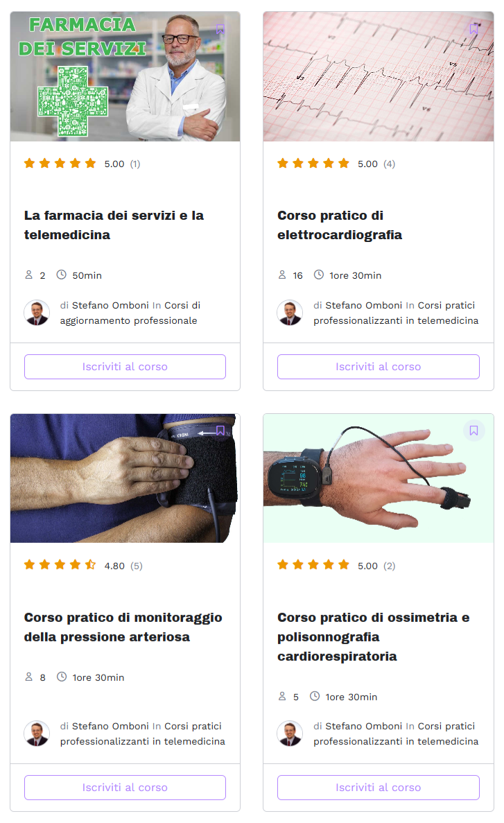504x823 pixels.
Task: Bookmark the elettrocardiografia course
Action: tap(473, 29)
